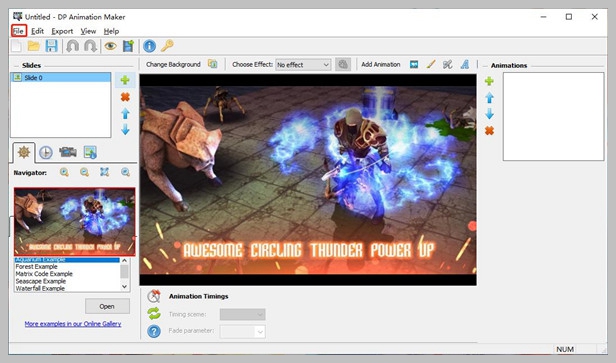Open the Timing scene dropdown
The height and width of the screenshot is (363, 616).
click(242, 314)
